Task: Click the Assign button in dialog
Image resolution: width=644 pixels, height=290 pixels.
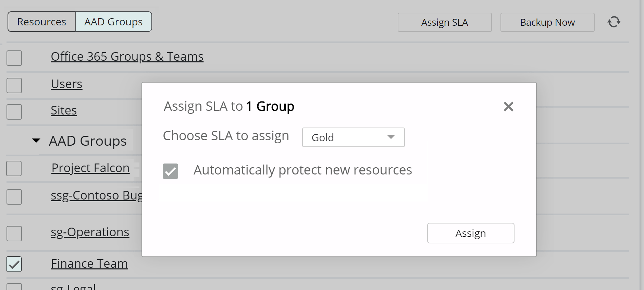Action: pyautogui.click(x=470, y=233)
